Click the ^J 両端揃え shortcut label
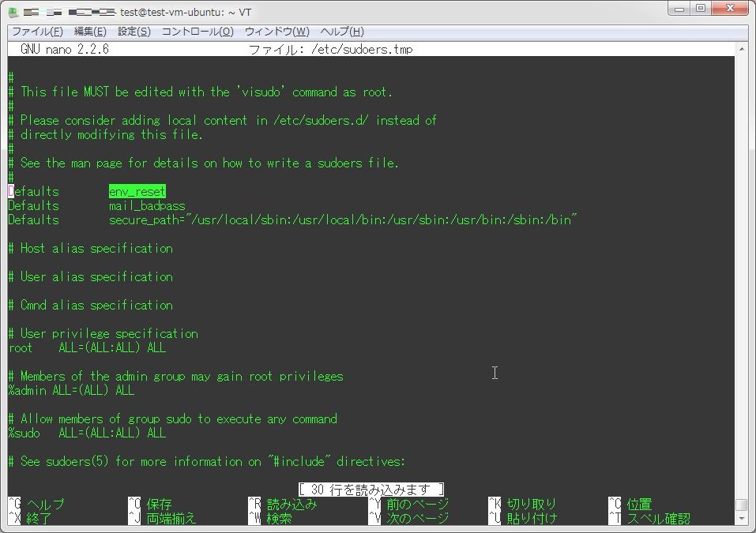The width and height of the screenshot is (756, 533). point(163,519)
